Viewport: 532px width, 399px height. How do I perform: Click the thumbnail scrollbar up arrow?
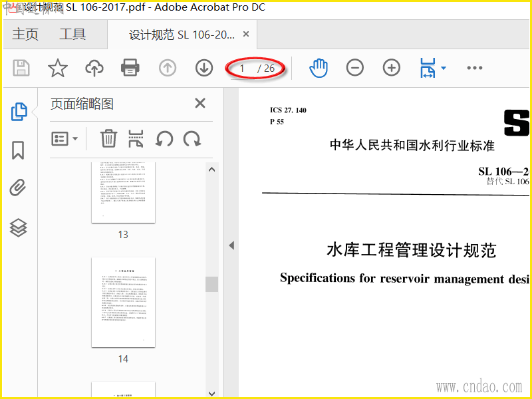211,170
